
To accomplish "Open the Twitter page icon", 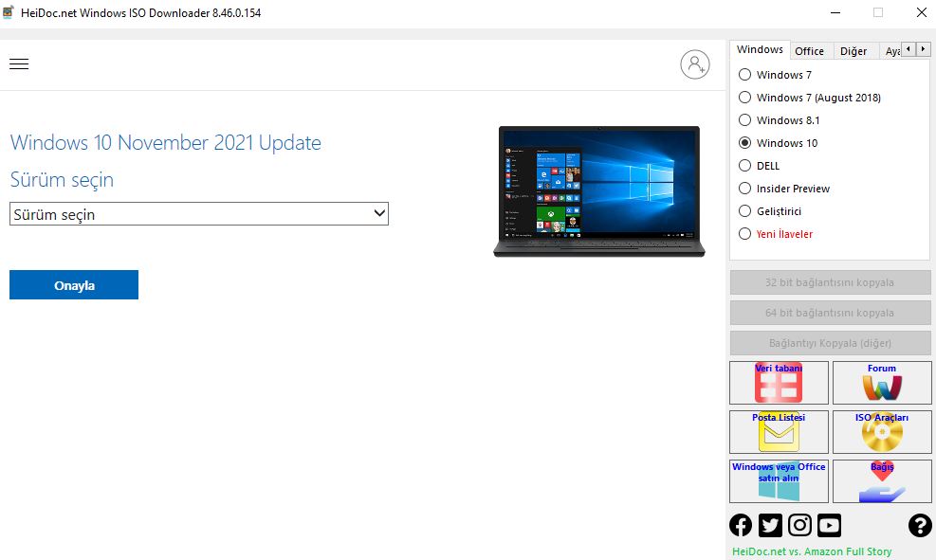I will tap(770, 525).
